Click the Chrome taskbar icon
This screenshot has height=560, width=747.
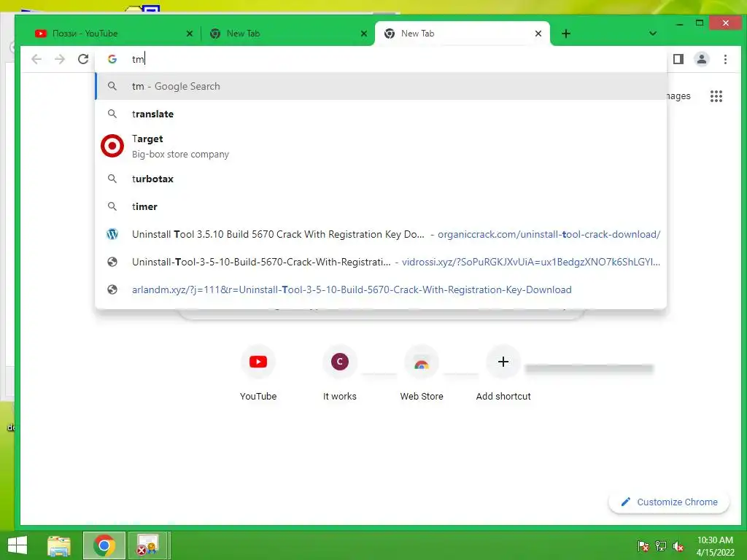pyautogui.click(x=104, y=545)
